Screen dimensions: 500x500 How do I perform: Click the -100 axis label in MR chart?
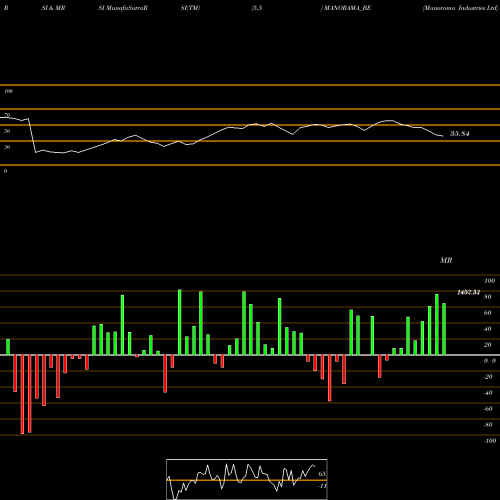490,441
